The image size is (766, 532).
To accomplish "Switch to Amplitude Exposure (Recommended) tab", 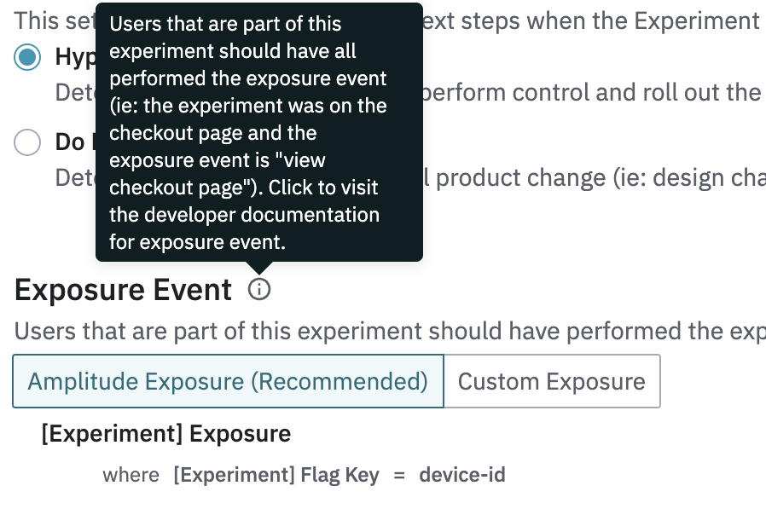I will coord(228,381).
